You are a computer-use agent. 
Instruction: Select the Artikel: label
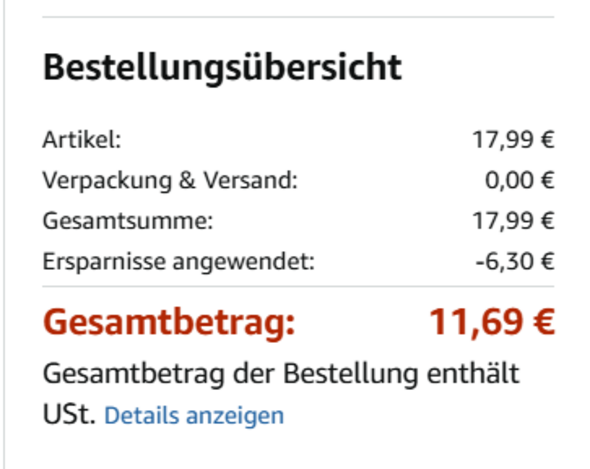[82, 140]
